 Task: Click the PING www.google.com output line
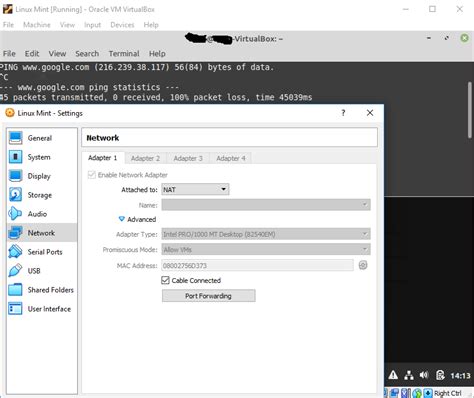(x=137, y=67)
